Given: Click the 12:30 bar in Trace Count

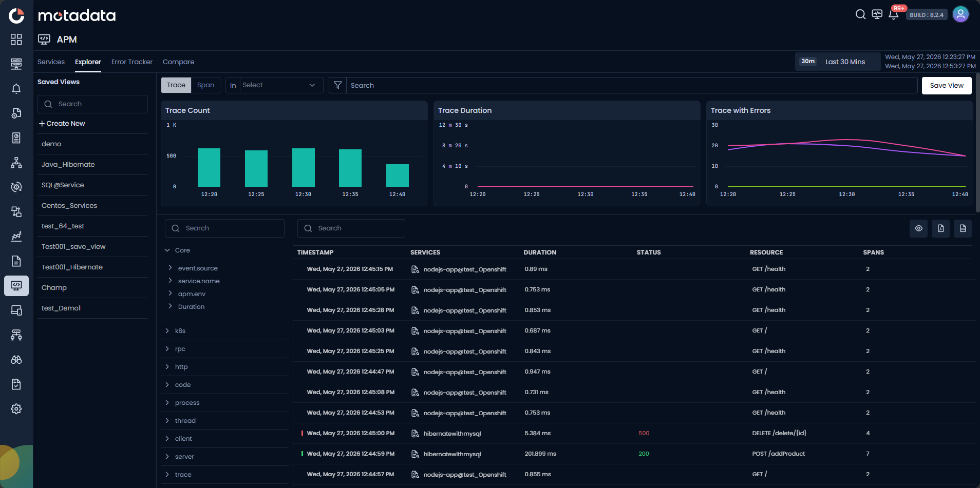Looking at the screenshot, I should [303, 167].
